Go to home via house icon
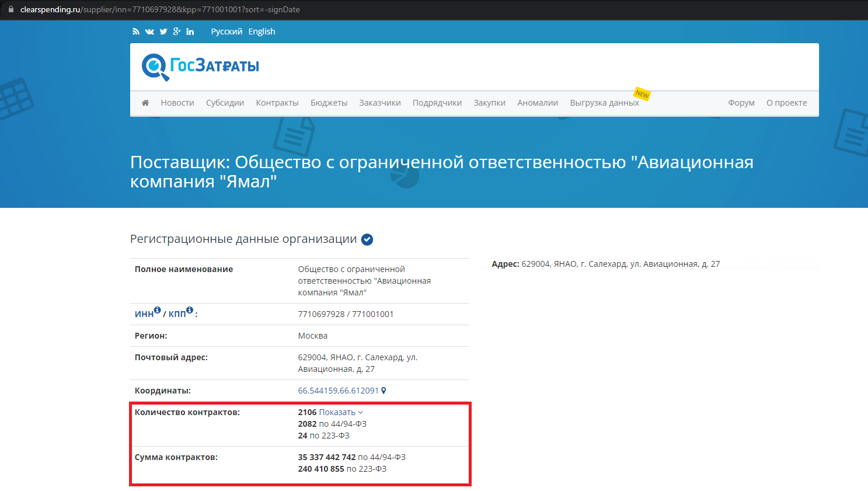 click(x=145, y=103)
